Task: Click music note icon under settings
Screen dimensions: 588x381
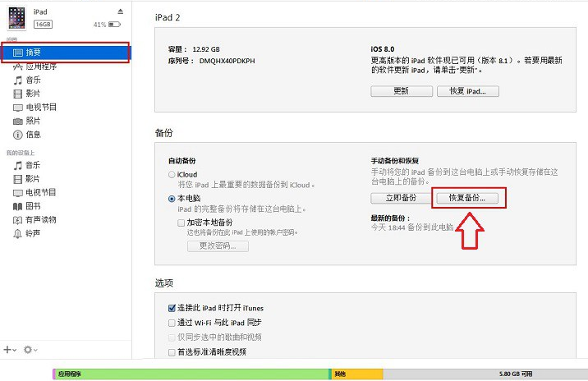Action: 17,80
